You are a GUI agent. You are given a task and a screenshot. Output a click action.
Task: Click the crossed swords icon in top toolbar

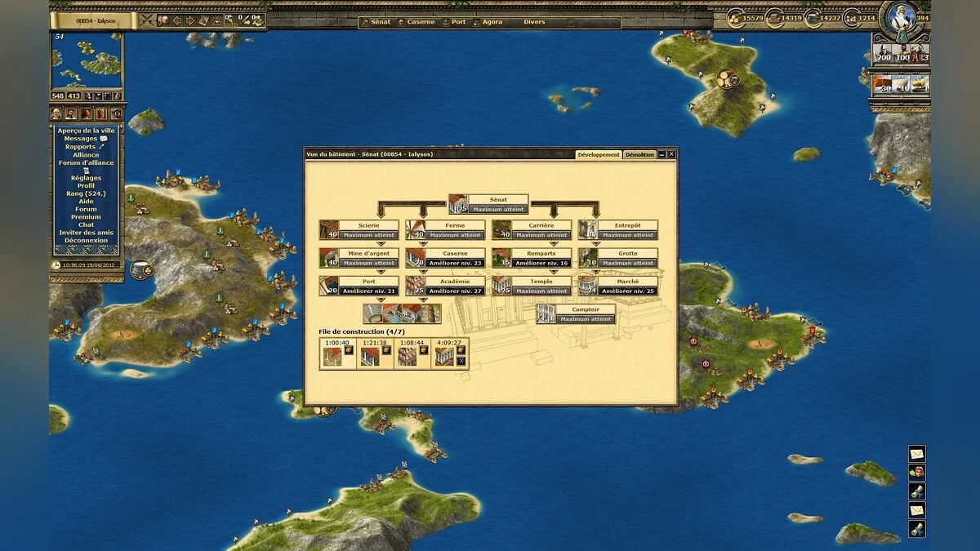[x=149, y=20]
